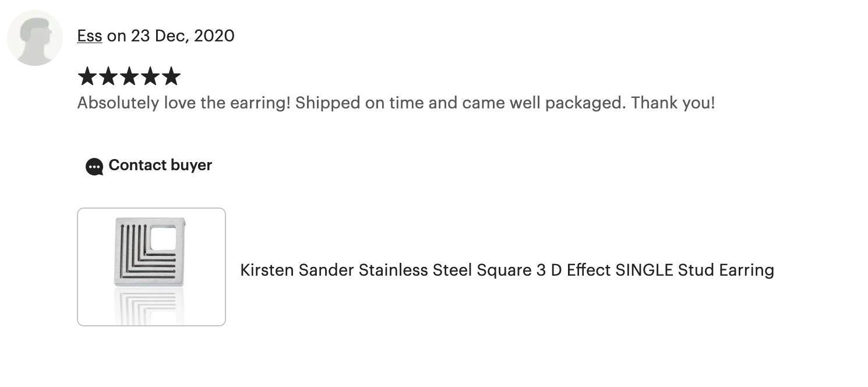
Task: Click the earring's reflection at the bottom of the thumbnail
Action: click(x=150, y=307)
